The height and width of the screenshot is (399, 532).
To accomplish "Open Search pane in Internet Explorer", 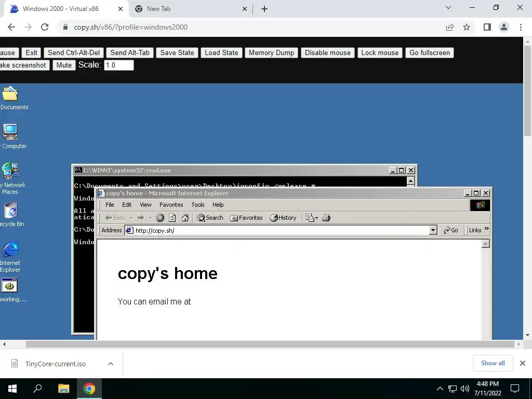I will pyautogui.click(x=210, y=218).
